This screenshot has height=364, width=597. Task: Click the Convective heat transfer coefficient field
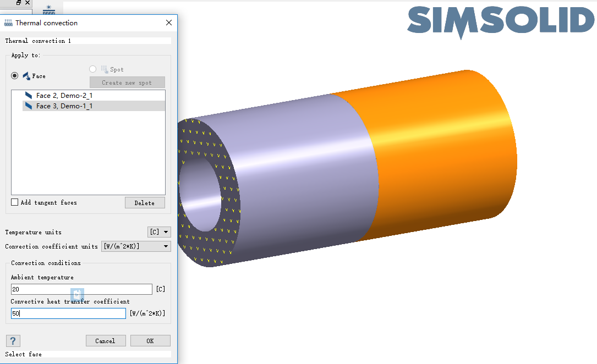68,313
